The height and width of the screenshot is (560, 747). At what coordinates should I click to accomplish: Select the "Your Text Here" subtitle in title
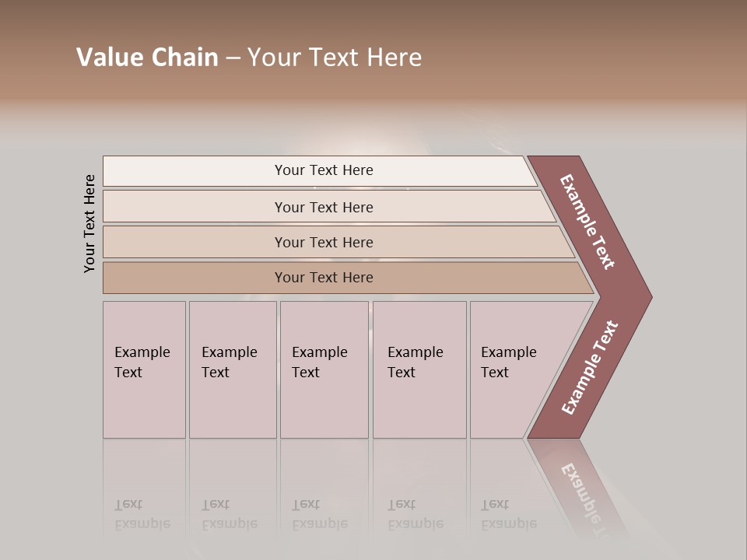point(335,58)
